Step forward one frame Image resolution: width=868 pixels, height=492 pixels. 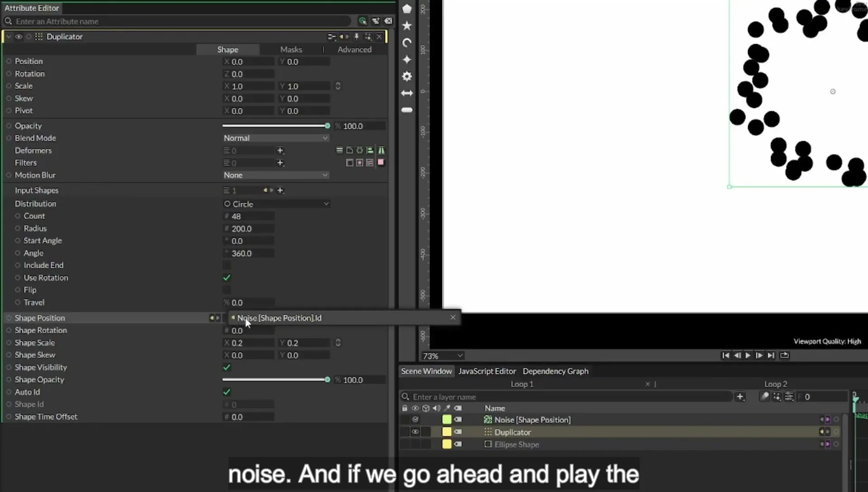click(x=759, y=355)
